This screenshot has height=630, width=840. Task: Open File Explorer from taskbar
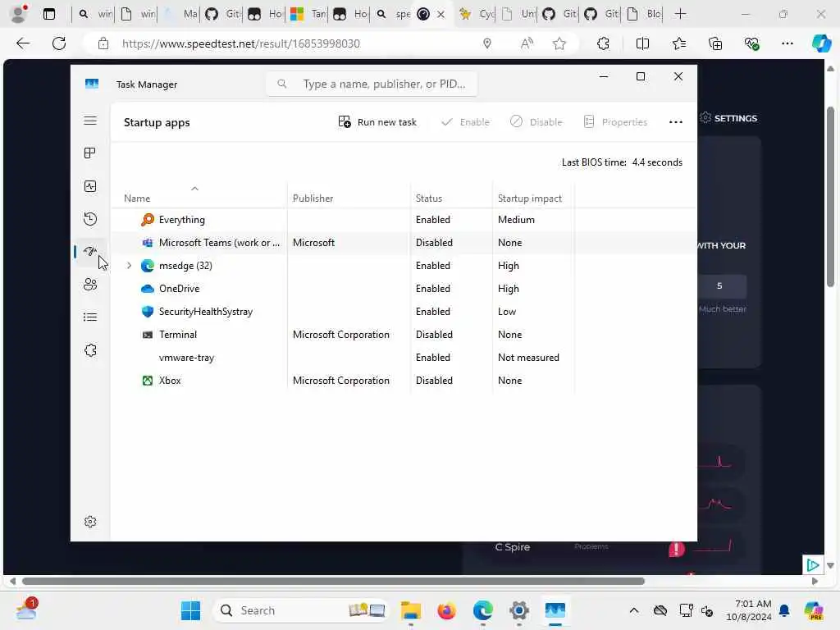(411, 610)
